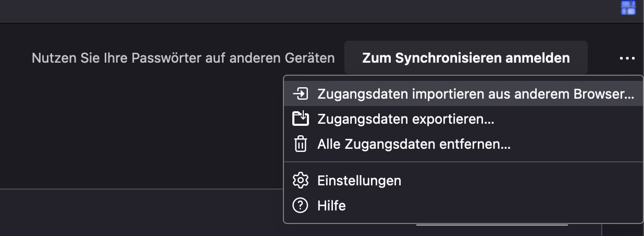Open Einstellungen from the overflow menu
Image resolution: width=644 pixels, height=236 pixels.
pos(359,181)
